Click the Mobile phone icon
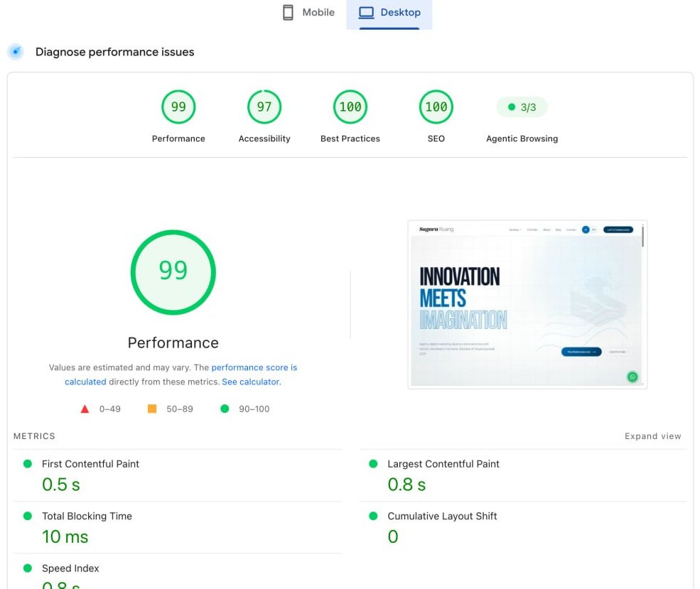Image resolution: width=700 pixels, height=589 pixels. 288,13
